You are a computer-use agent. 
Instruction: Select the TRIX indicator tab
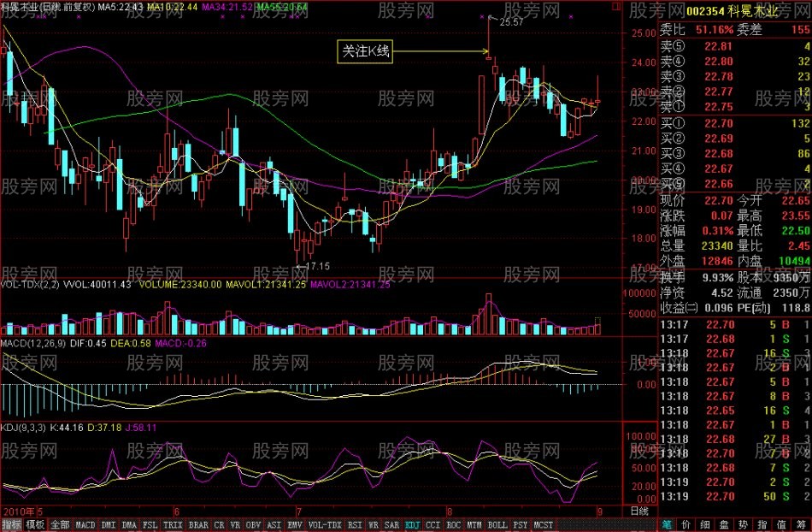(173, 525)
